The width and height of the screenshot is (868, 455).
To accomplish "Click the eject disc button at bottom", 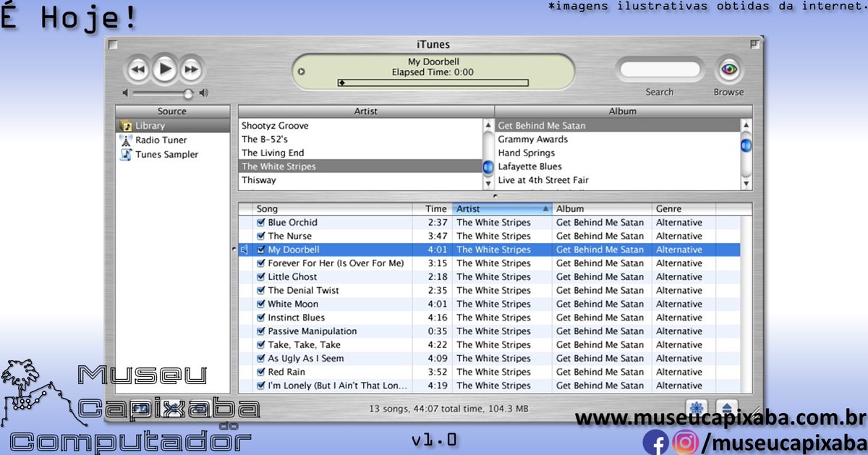I will [726, 407].
